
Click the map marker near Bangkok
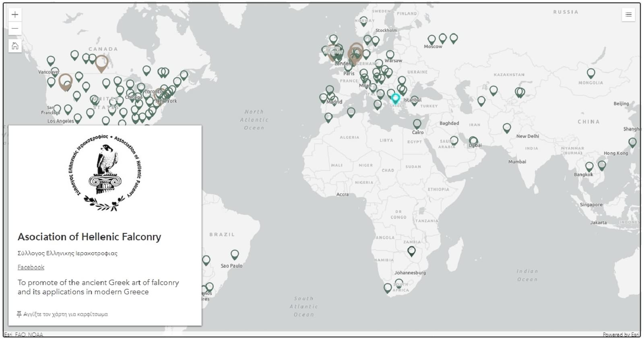click(x=589, y=166)
